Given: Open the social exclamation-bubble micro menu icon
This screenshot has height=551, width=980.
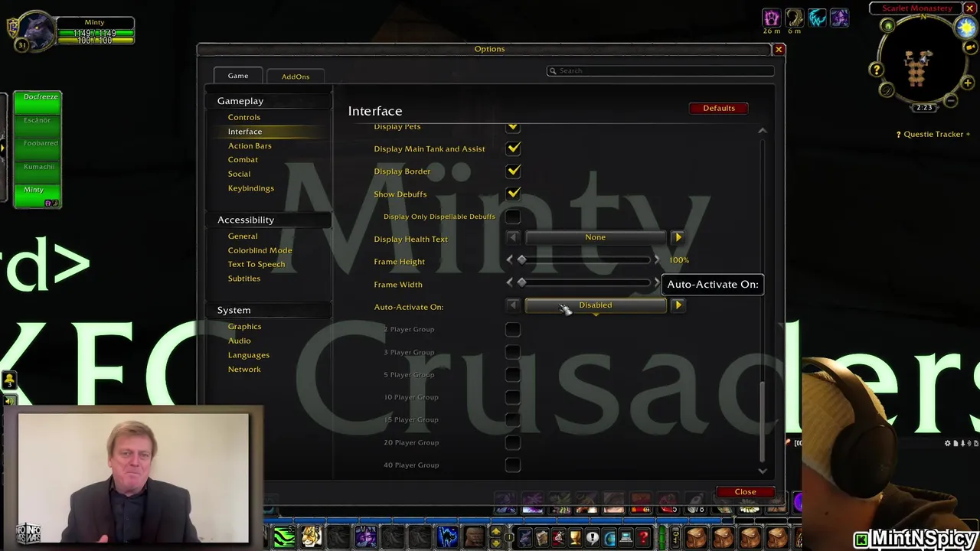Looking at the screenshot, I should (x=592, y=537).
